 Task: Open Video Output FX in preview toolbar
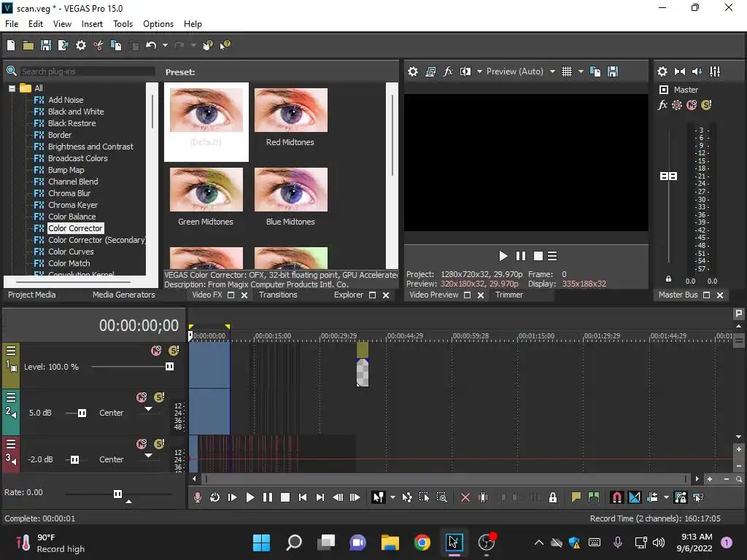[448, 71]
